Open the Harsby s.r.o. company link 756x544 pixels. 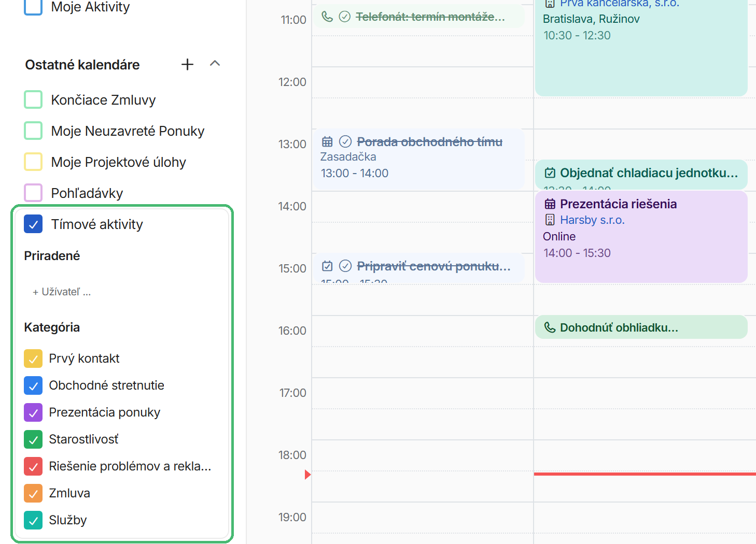click(592, 220)
